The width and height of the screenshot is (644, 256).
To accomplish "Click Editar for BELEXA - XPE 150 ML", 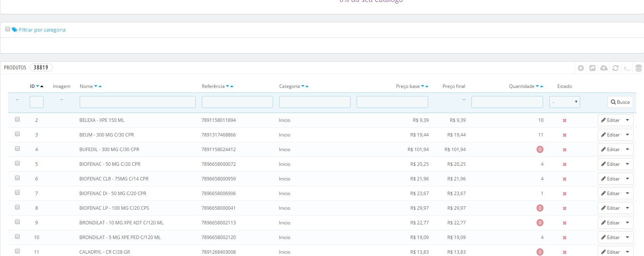I will coord(610,120).
